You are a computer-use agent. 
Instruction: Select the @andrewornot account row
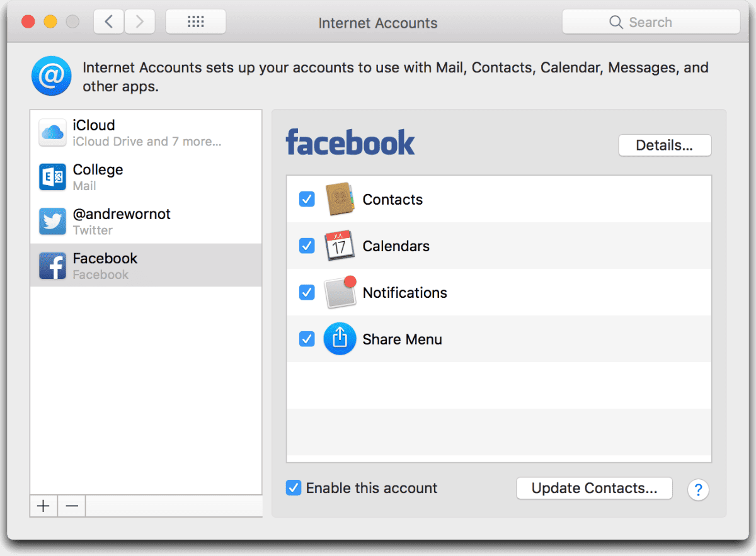pos(146,222)
